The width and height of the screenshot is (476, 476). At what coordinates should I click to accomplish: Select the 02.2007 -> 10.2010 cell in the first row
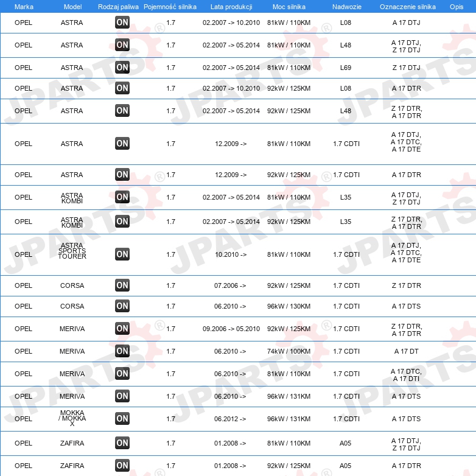(231, 23)
